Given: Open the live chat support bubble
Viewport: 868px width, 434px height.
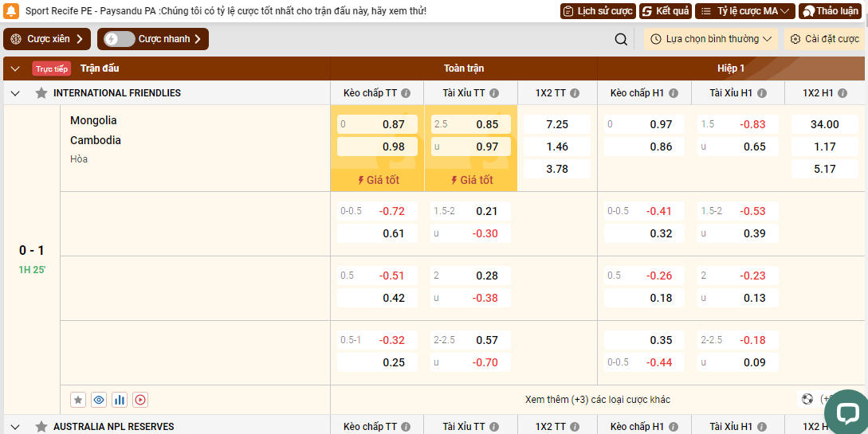Looking at the screenshot, I should coord(845,412).
